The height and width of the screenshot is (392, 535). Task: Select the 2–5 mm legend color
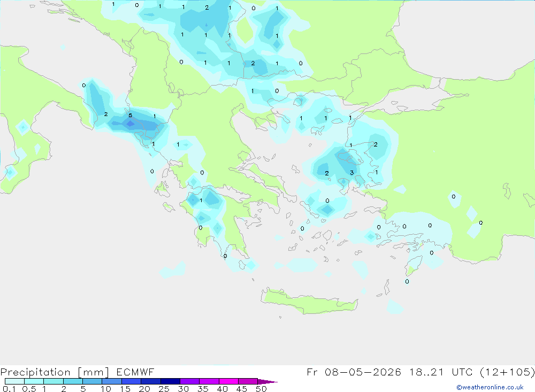(x=73, y=381)
